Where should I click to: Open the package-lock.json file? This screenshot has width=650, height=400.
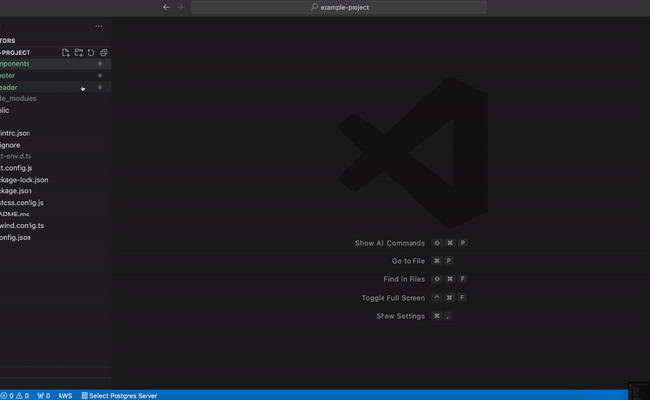point(56,180)
